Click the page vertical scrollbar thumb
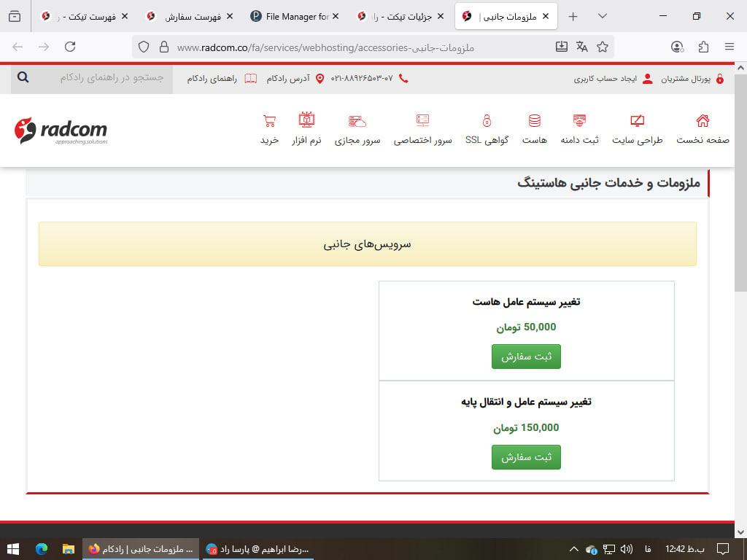The width and height of the screenshot is (747, 560). coord(740,182)
